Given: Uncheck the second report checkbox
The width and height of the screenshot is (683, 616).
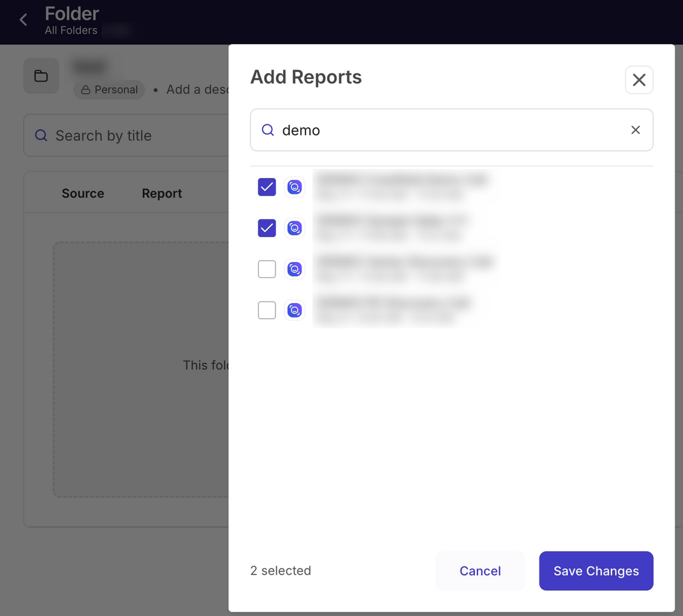Looking at the screenshot, I should pos(267,228).
